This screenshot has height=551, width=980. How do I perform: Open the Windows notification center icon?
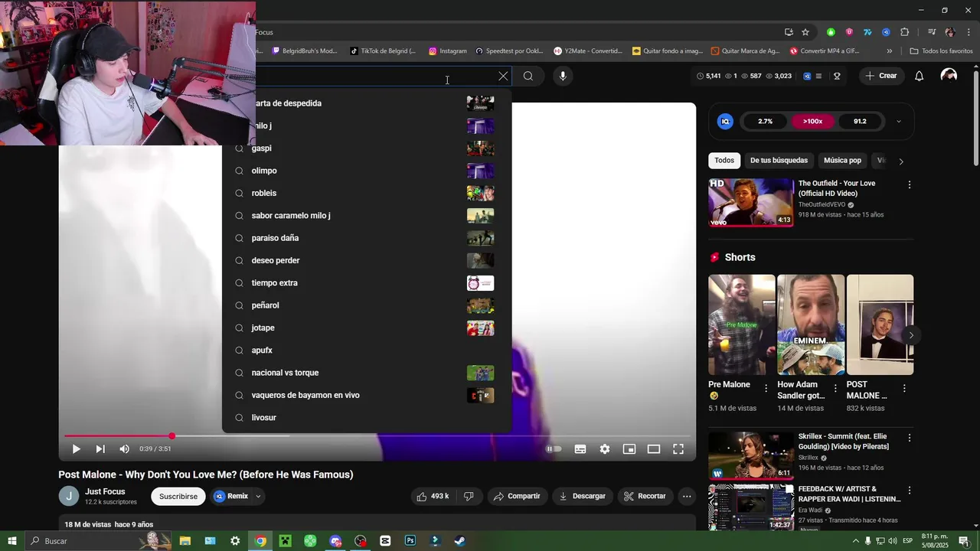click(964, 541)
